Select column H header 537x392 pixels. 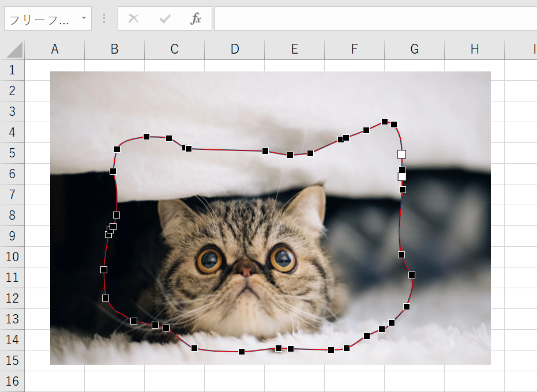[474, 50]
